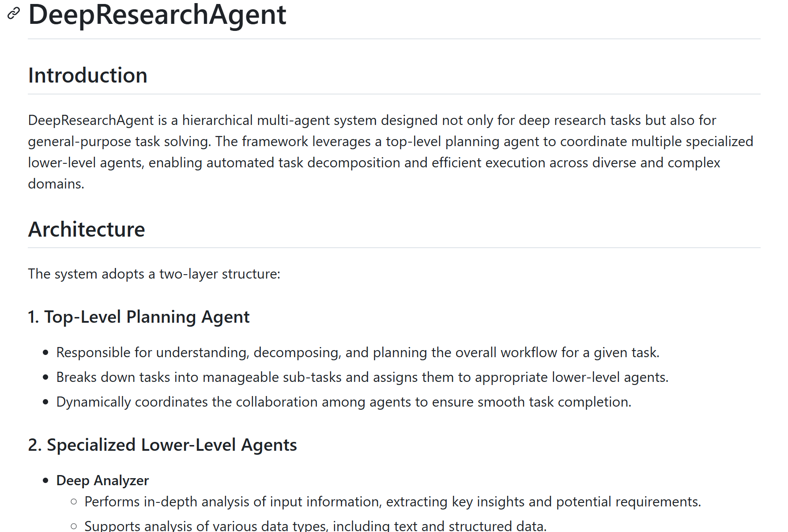
Task: Click the anchor link icon beside DeepResearchAgent
Action: [x=14, y=14]
